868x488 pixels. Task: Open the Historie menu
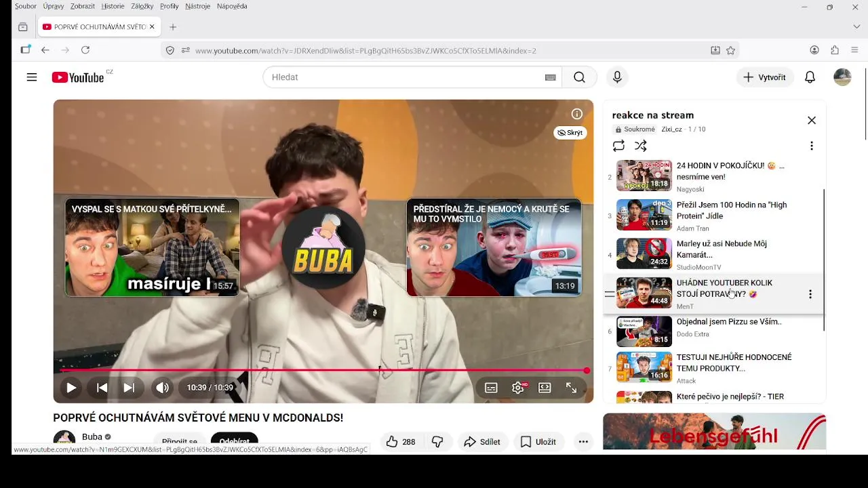pyautogui.click(x=113, y=6)
